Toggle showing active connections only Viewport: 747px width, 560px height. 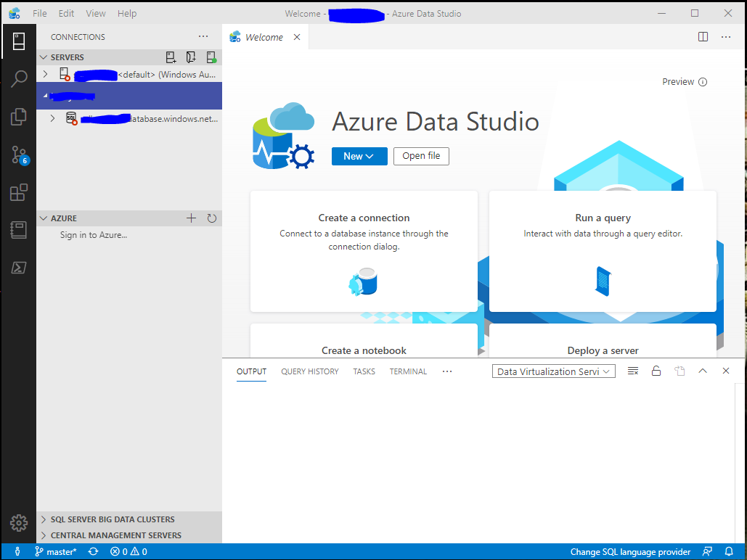click(x=212, y=57)
